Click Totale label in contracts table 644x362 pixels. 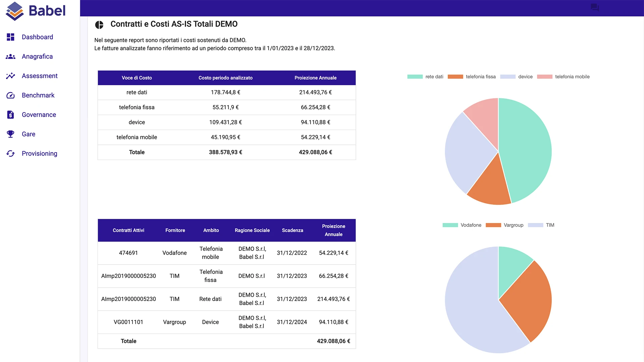tap(128, 341)
